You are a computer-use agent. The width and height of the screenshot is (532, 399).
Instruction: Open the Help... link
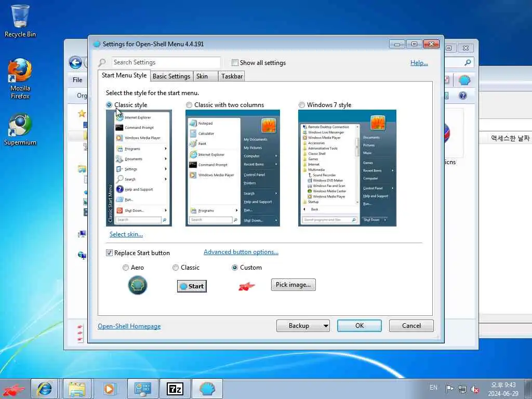pyautogui.click(x=419, y=63)
